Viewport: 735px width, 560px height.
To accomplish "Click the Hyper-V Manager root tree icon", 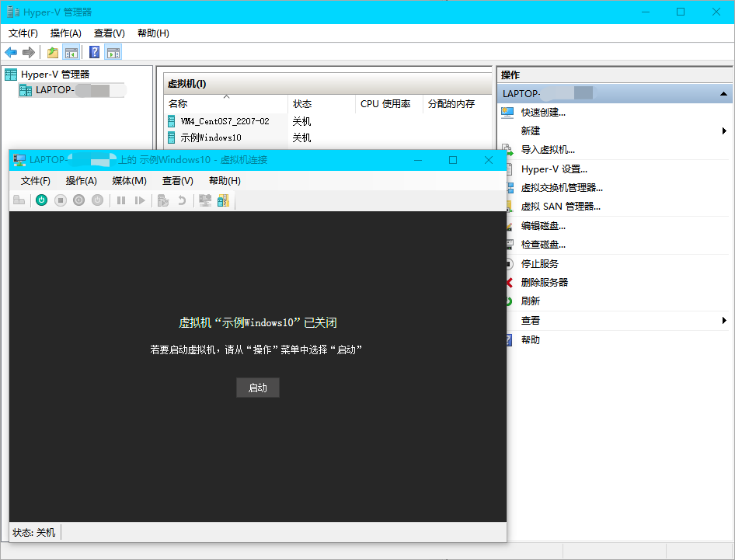I will (x=11, y=74).
